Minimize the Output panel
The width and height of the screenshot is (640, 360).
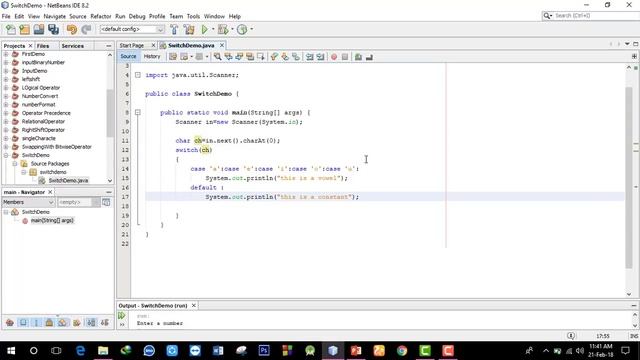pyautogui.click(x=633, y=305)
